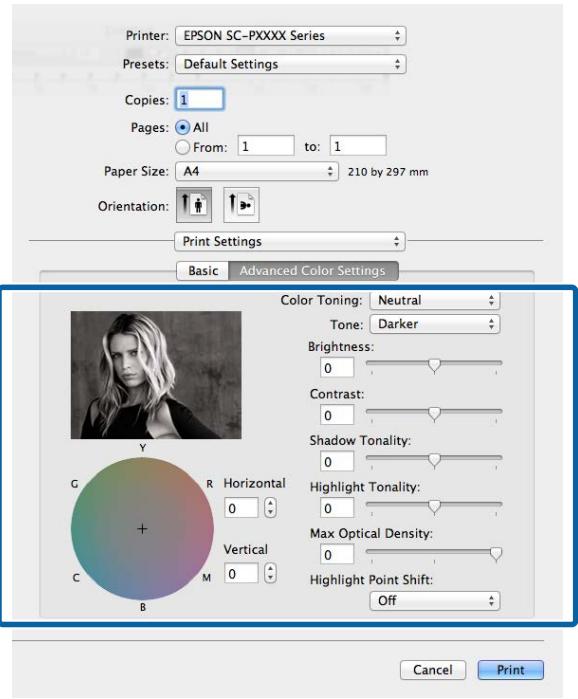Select the From pages radio button

click(x=182, y=147)
